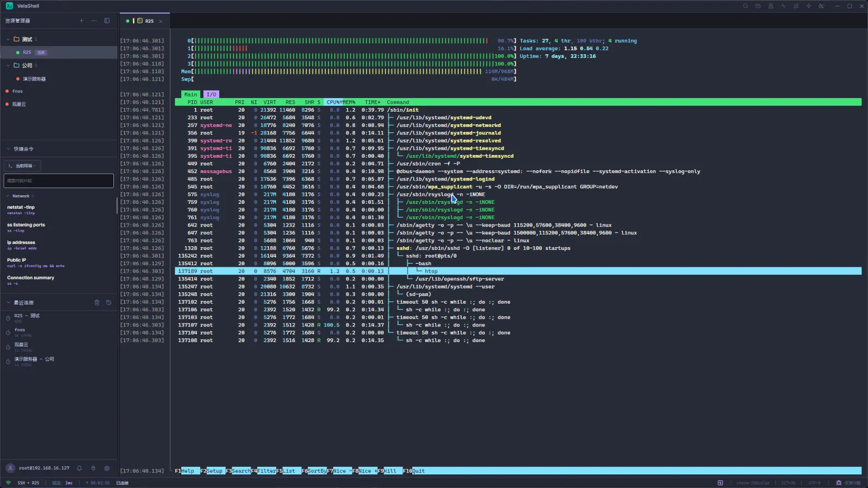Click the plug connection icon in sidebar footer
This screenshot has height=488, width=868.
point(93,468)
